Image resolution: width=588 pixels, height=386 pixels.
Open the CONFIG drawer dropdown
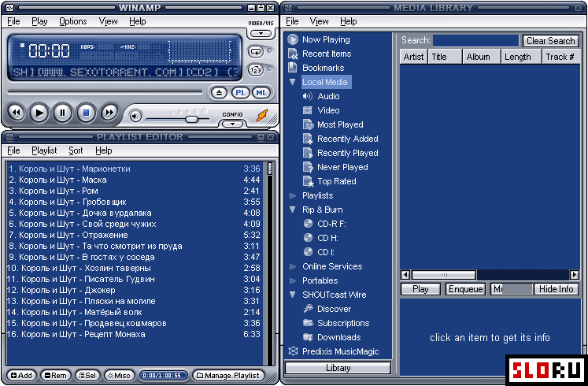[x=232, y=124]
